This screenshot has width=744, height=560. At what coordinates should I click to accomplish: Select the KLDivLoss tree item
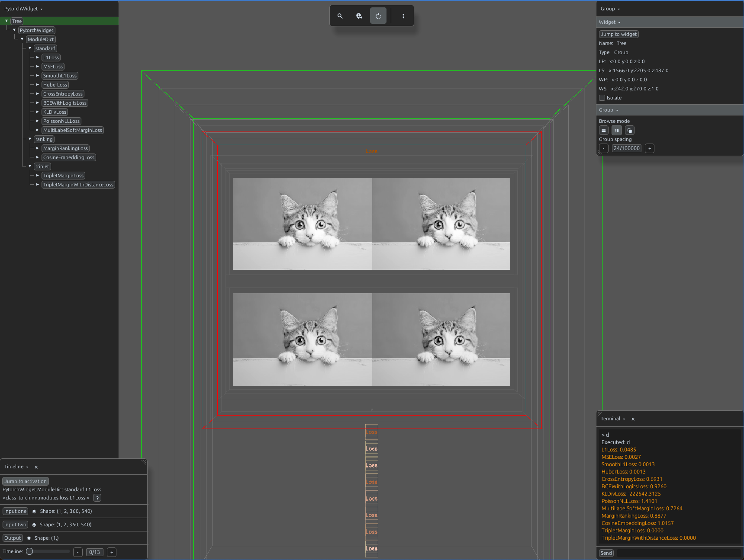[x=55, y=112]
